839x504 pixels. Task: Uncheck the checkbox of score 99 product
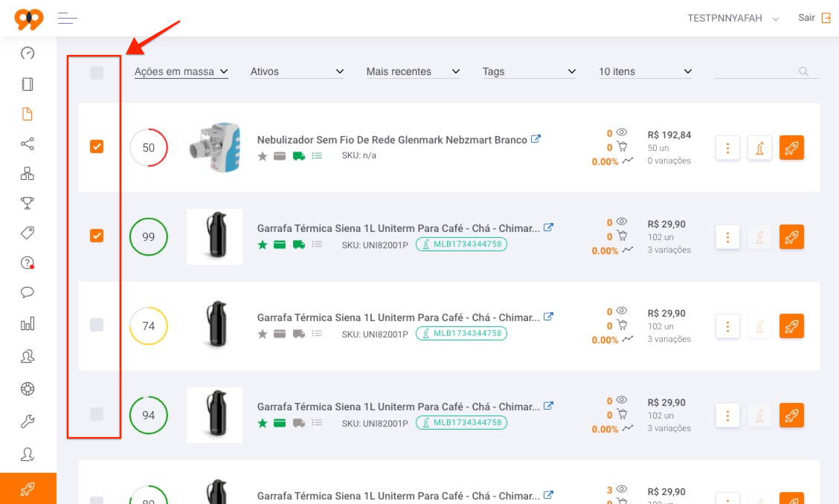(x=96, y=236)
